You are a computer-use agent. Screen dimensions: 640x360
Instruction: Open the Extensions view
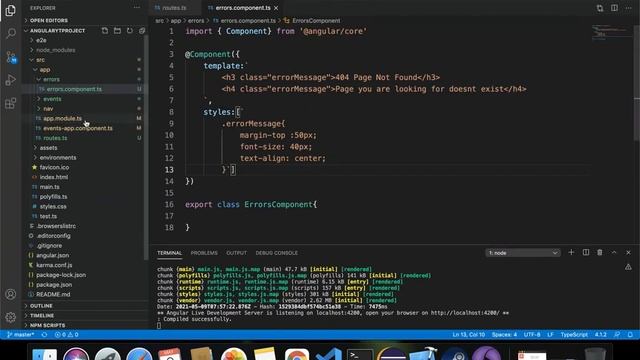tap(11, 103)
